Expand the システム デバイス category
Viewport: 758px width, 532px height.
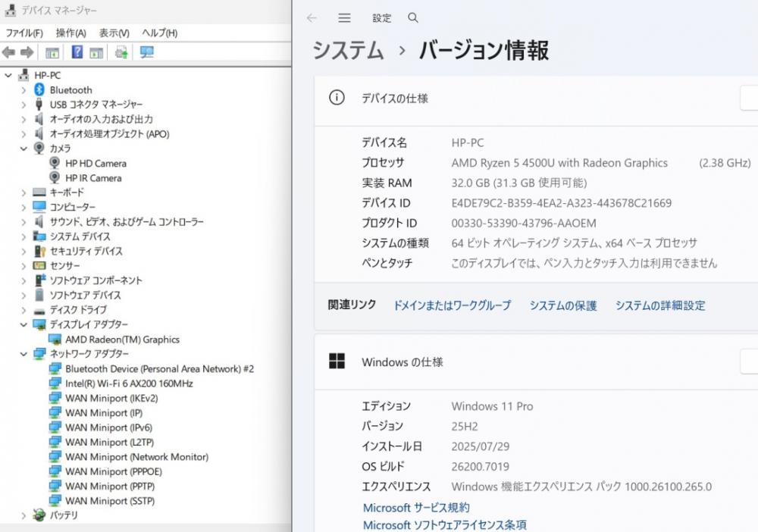tap(23, 236)
